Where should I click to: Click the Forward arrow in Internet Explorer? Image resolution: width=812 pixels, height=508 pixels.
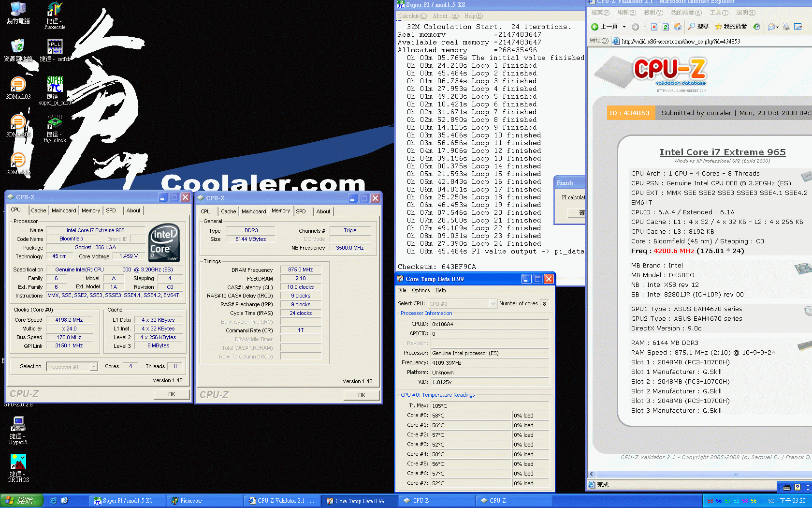tap(635, 27)
